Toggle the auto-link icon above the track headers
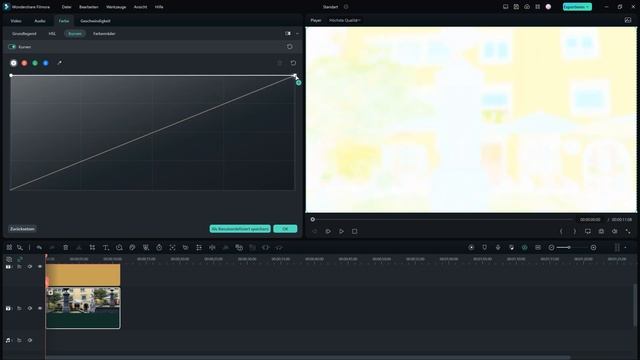Viewport: 640px width, 360px height. (20, 259)
